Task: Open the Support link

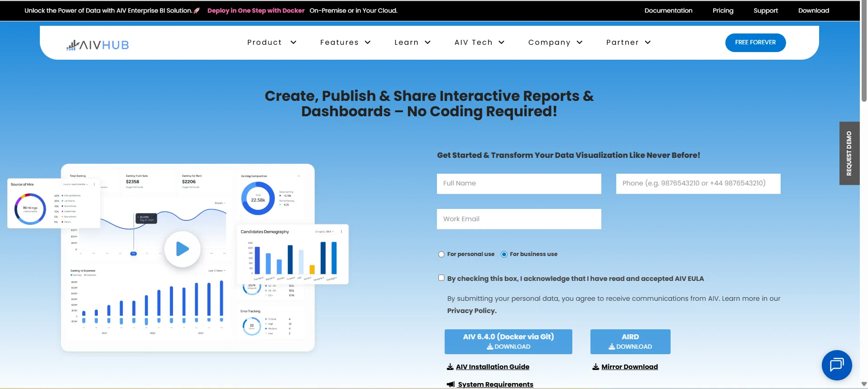Action: click(766, 10)
